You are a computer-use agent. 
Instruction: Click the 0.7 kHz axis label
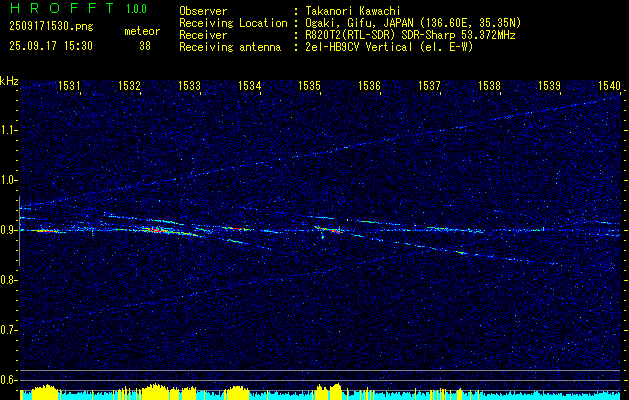click(x=7, y=330)
